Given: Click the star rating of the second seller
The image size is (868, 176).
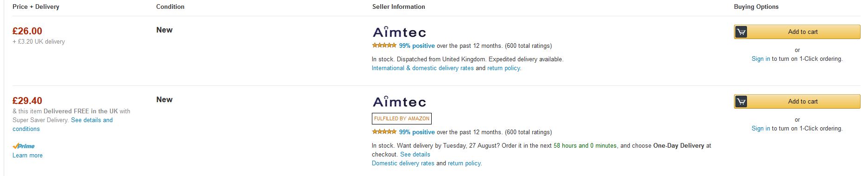Looking at the screenshot, I should click(384, 132).
